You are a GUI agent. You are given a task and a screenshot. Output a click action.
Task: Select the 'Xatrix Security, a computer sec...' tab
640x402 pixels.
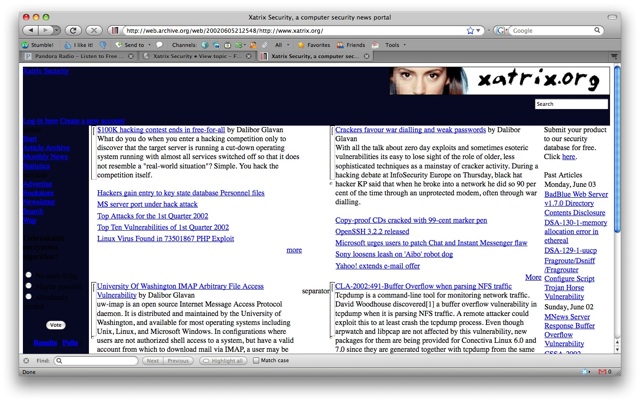pyautogui.click(x=315, y=56)
